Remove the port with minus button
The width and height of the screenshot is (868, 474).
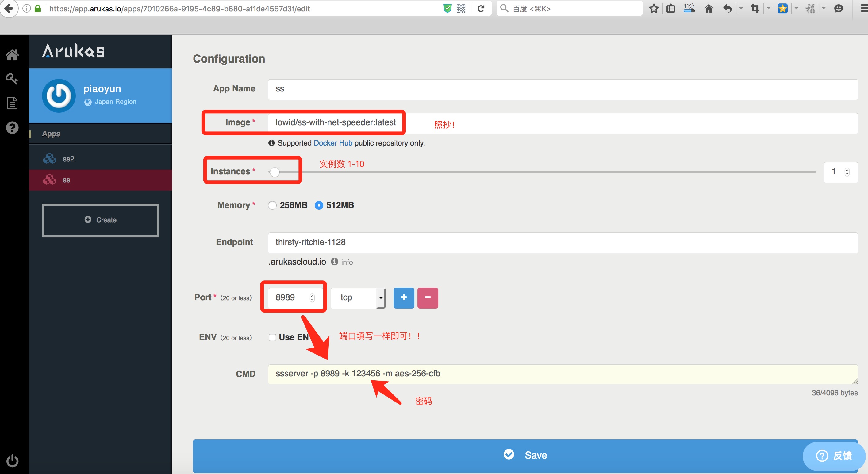[428, 297]
